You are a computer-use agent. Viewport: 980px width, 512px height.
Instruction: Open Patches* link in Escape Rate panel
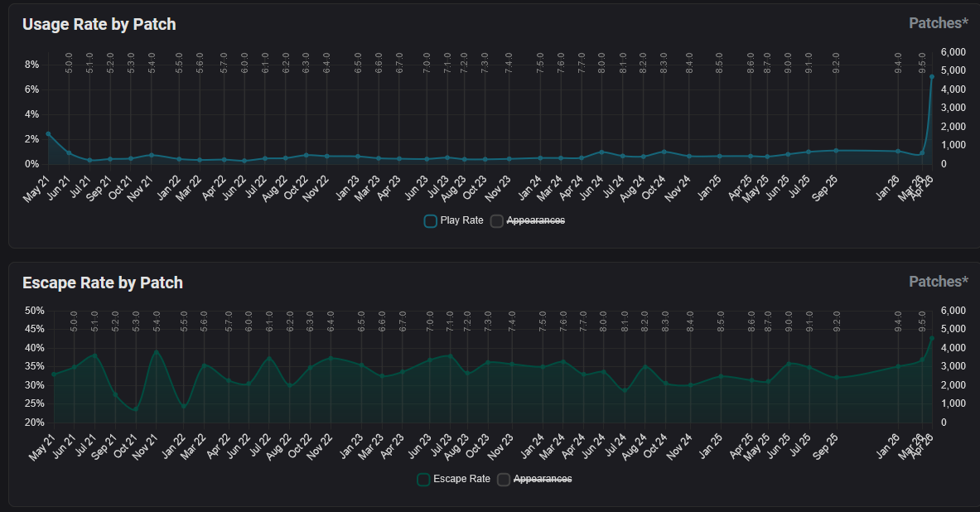pyautogui.click(x=938, y=282)
